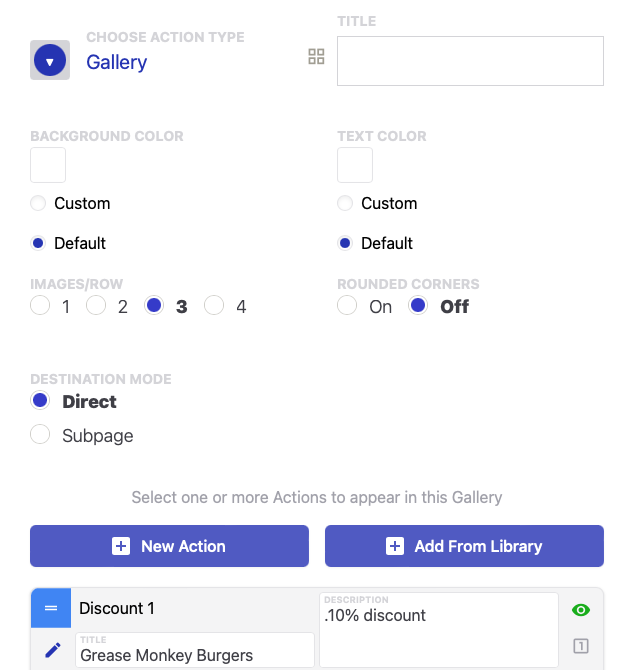Click the drag handle icon for Discount 1
Image resolution: width=624 pixels, height=670 pixels.
pyautogui.click(x=51, y=608)
